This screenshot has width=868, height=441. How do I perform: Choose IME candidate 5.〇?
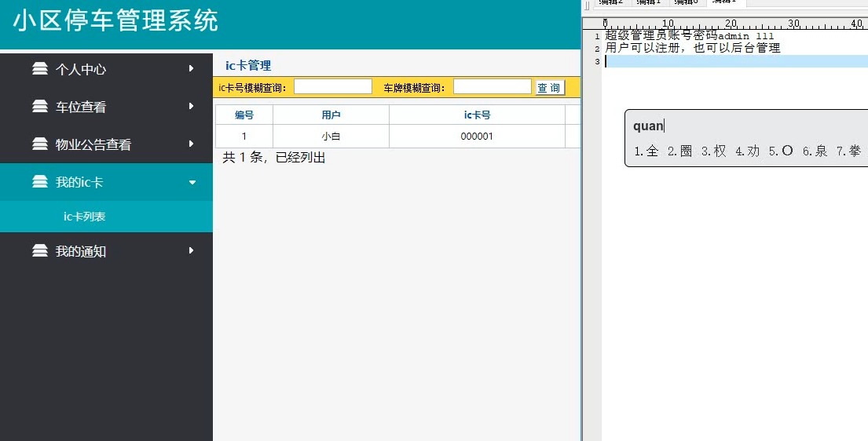tap(781, 151)
